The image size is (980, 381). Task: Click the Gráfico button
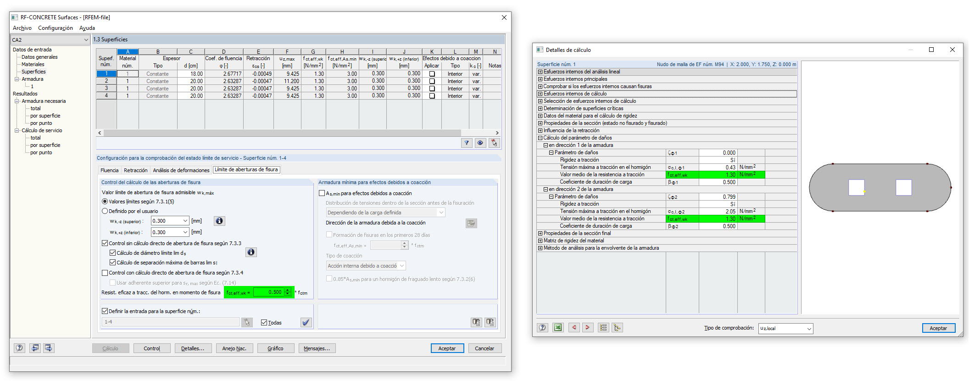(275, 348)
